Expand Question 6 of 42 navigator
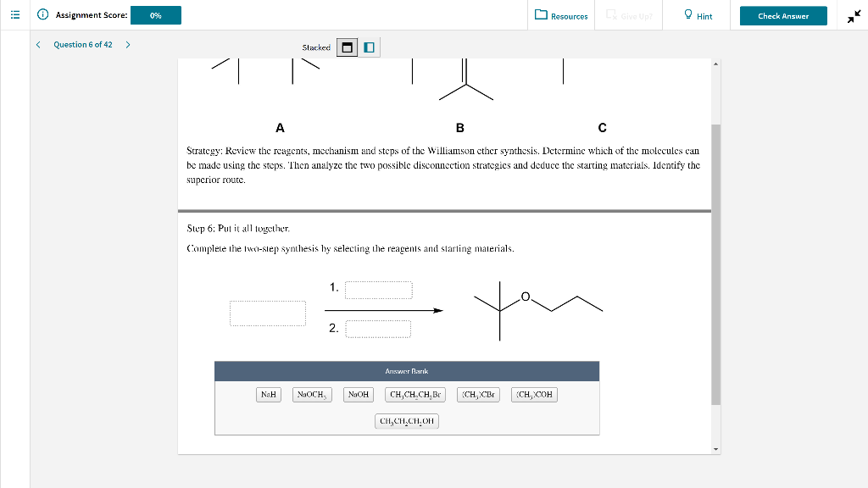The image size is (868, 488). [82, 44]
